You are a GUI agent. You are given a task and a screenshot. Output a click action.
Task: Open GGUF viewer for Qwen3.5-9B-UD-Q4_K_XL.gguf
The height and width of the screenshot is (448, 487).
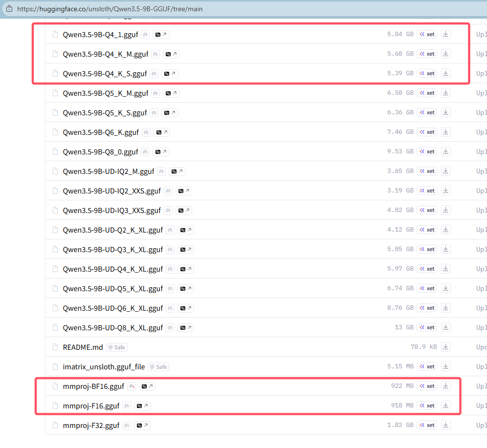pos(186,269)
